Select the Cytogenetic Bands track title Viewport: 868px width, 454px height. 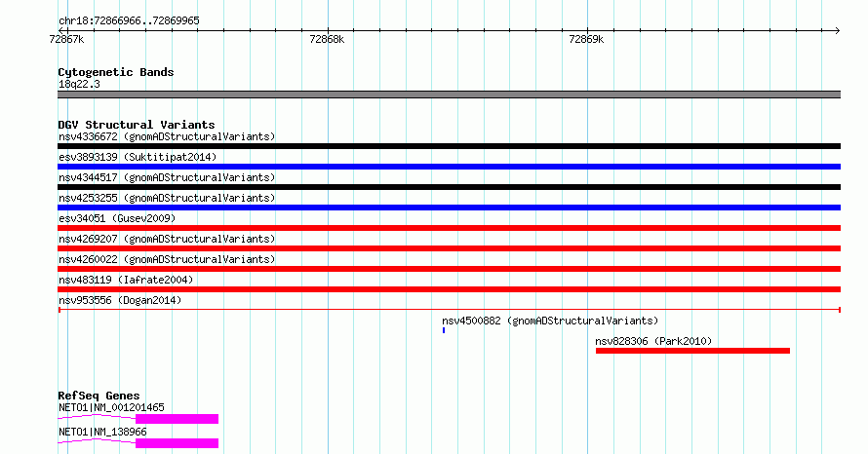(x=116, y=72)
